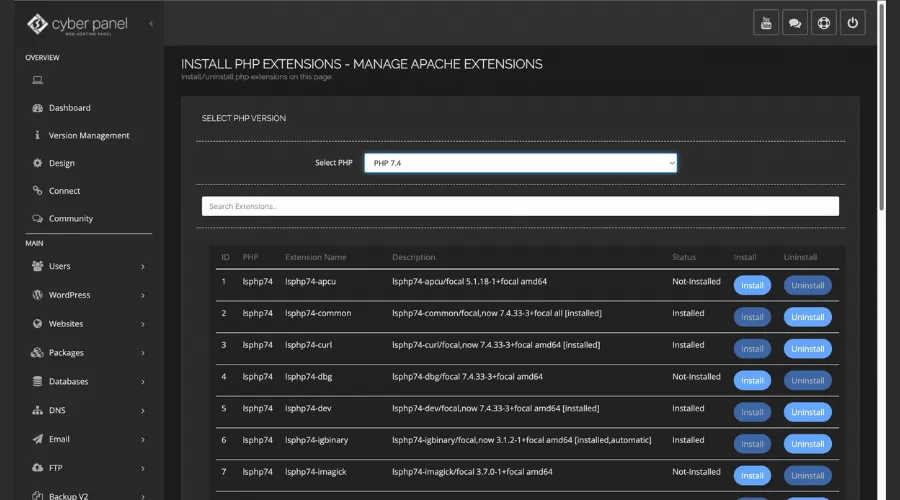Image resolution: width=900 pixels, height=500 pixels.
Task: Open Version Management page
Action: click(x=89, y=135)
